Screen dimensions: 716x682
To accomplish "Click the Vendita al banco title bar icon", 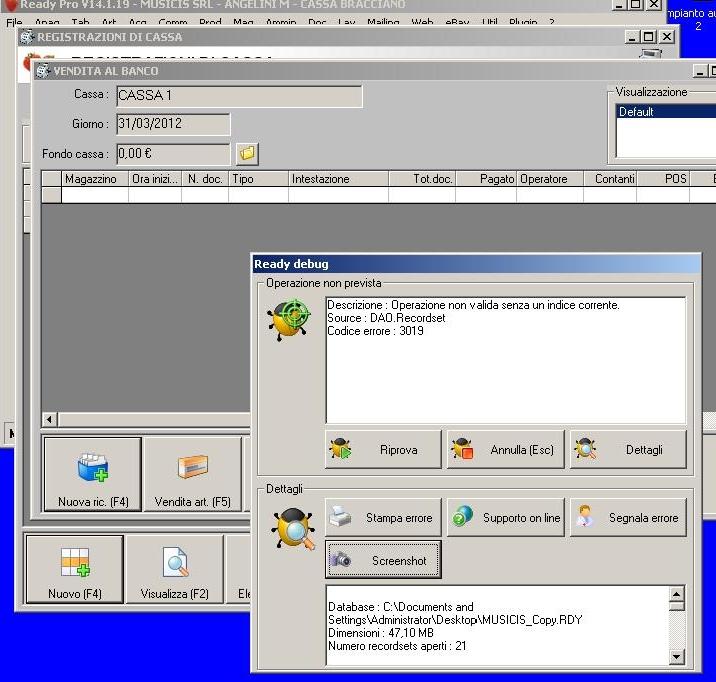I will point(43,71).
